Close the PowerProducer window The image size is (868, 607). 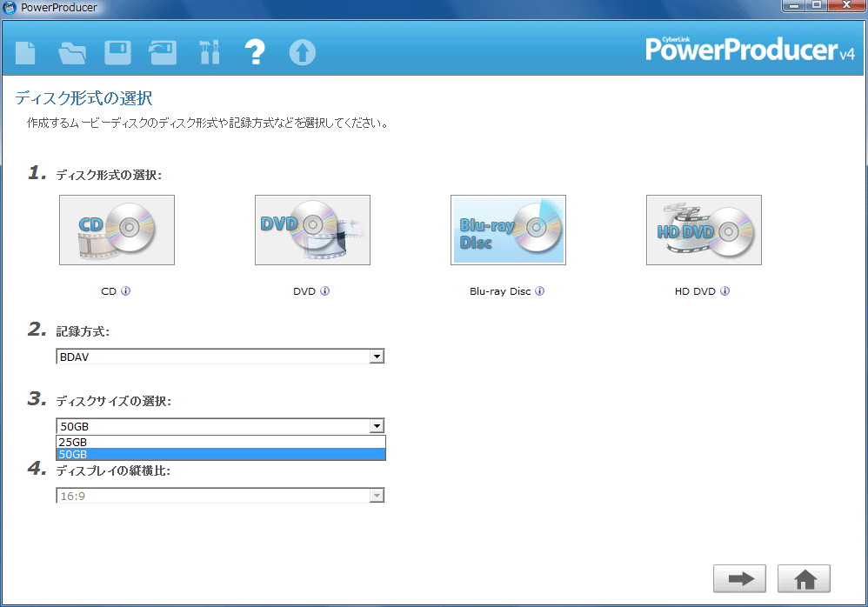tap(847, 5)
